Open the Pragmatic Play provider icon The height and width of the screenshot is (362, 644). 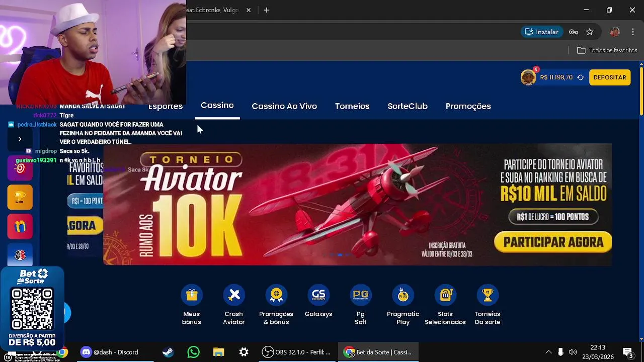(403, 295)
